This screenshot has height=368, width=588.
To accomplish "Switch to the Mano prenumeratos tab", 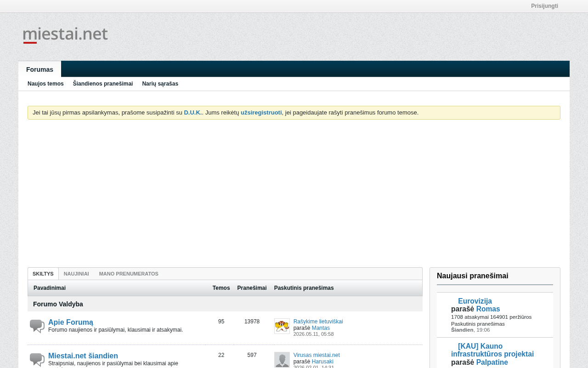I will click(x=129, y=274).
